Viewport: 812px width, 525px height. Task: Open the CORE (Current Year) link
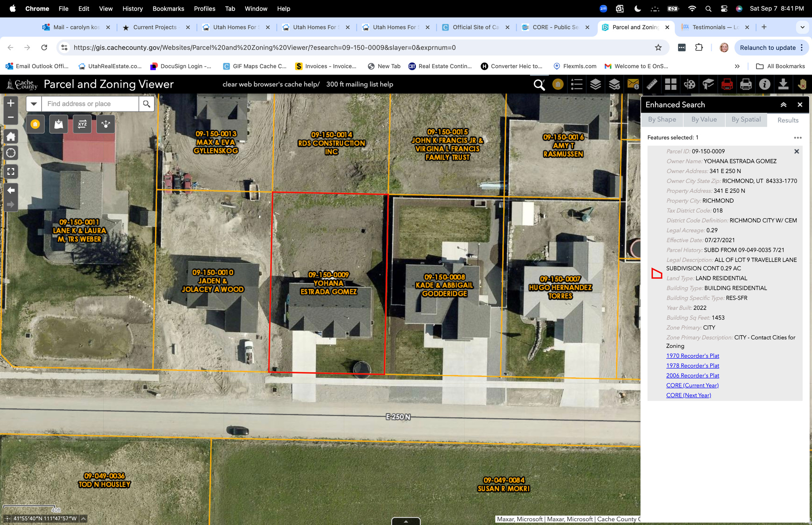(692, 385)
